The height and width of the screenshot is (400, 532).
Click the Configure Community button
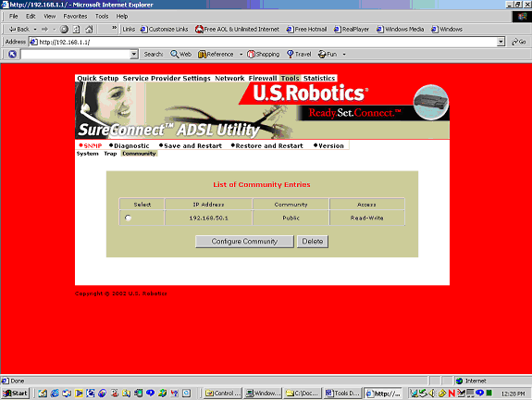[244, 242]
